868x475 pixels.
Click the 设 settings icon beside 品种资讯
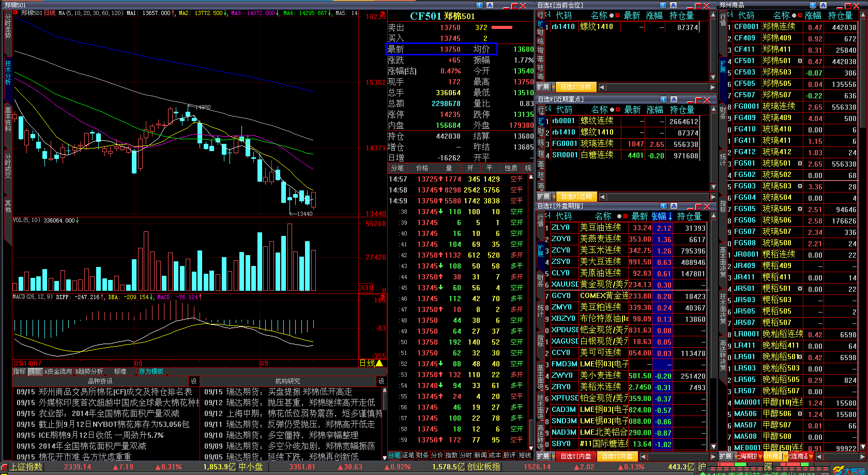[193, 381]
